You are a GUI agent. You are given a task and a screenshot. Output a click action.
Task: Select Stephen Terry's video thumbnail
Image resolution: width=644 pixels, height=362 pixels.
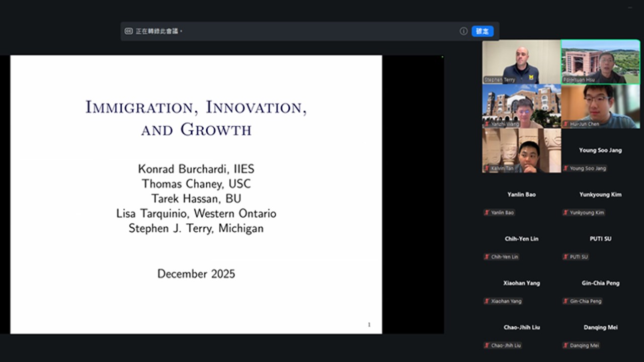point(521,61)
